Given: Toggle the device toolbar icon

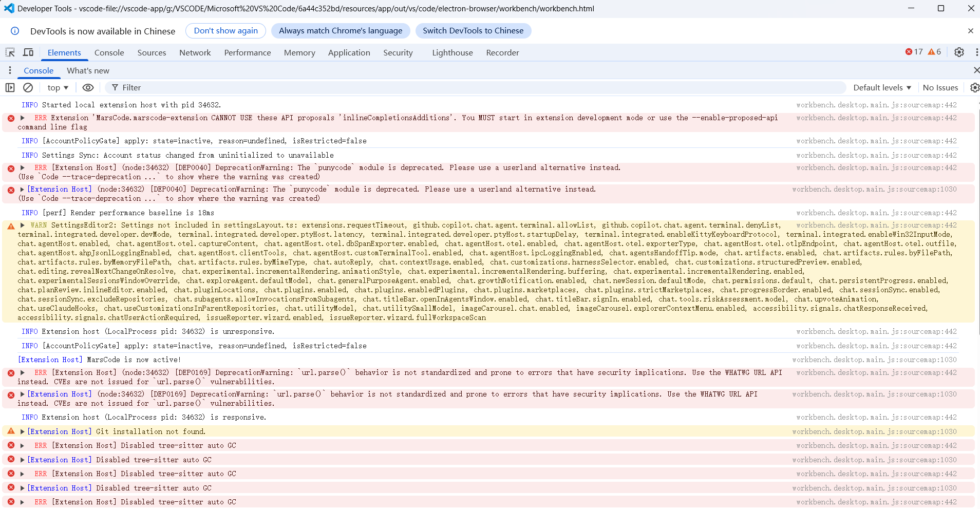Looking at the screenshot, I should click(28, 52).
